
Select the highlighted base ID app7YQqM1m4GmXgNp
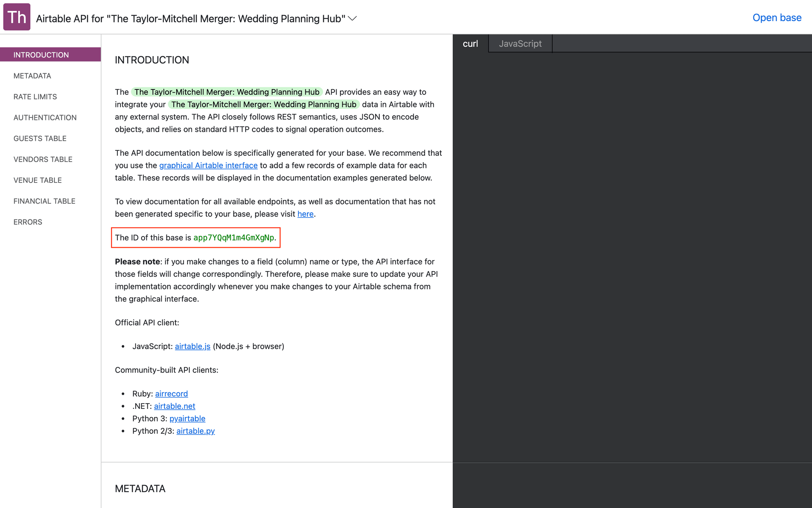tap(234, 238)
